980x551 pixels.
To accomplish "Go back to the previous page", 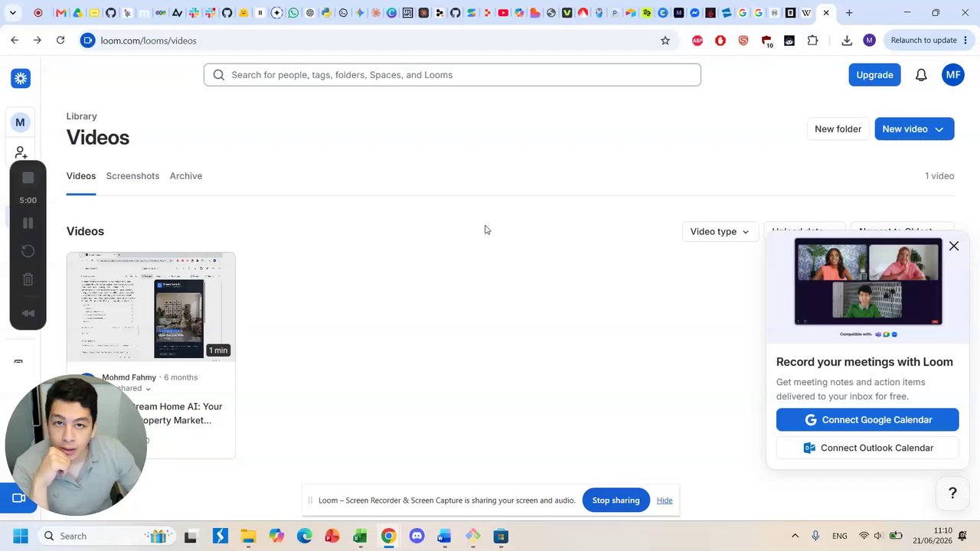I will point(15,41).
